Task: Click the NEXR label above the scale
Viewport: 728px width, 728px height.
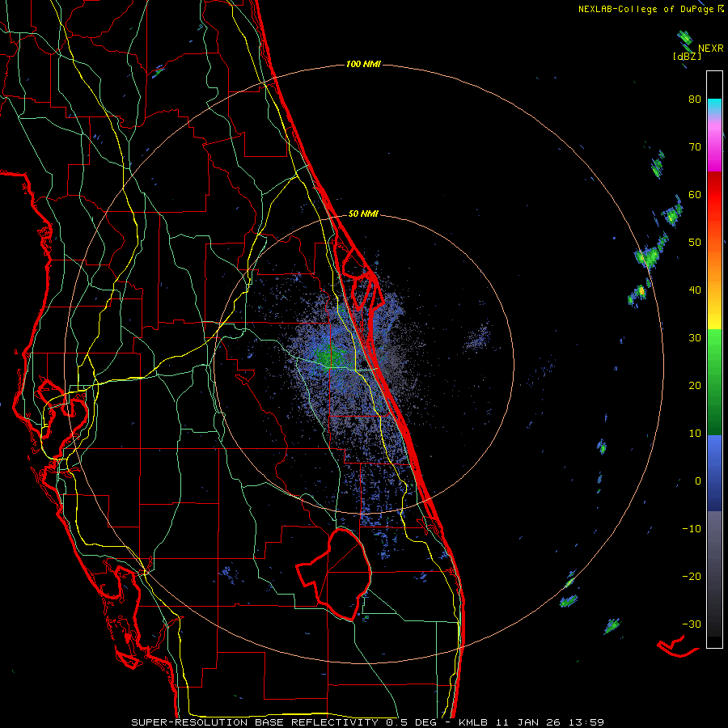Action: [x=711, y=49]
